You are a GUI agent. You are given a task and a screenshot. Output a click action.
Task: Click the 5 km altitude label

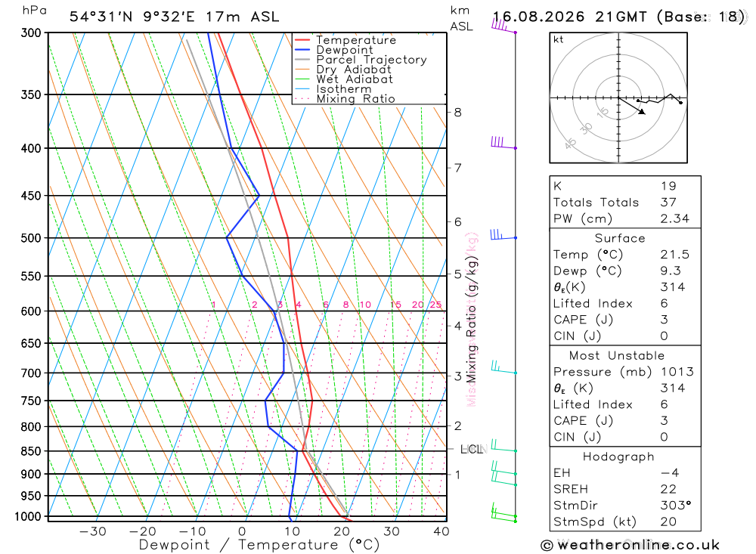[x=457, y=274]
